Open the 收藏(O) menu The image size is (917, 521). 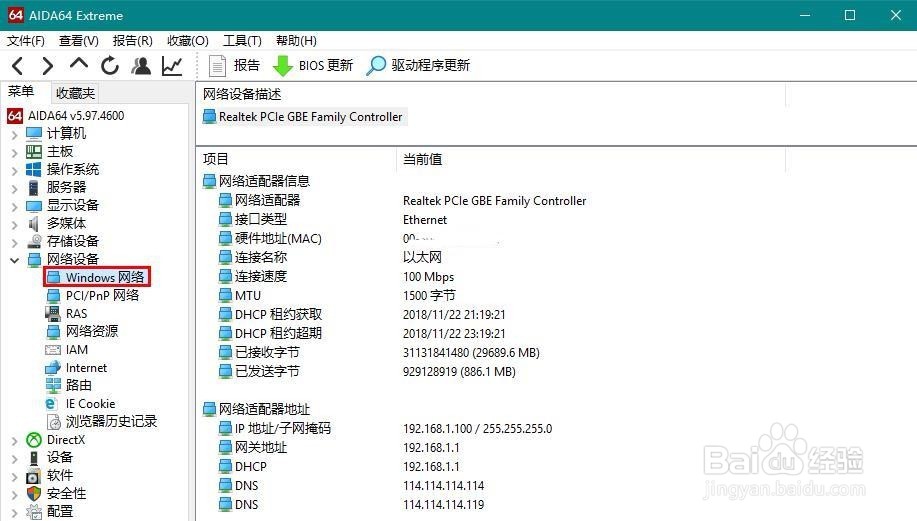coord(188,40)
